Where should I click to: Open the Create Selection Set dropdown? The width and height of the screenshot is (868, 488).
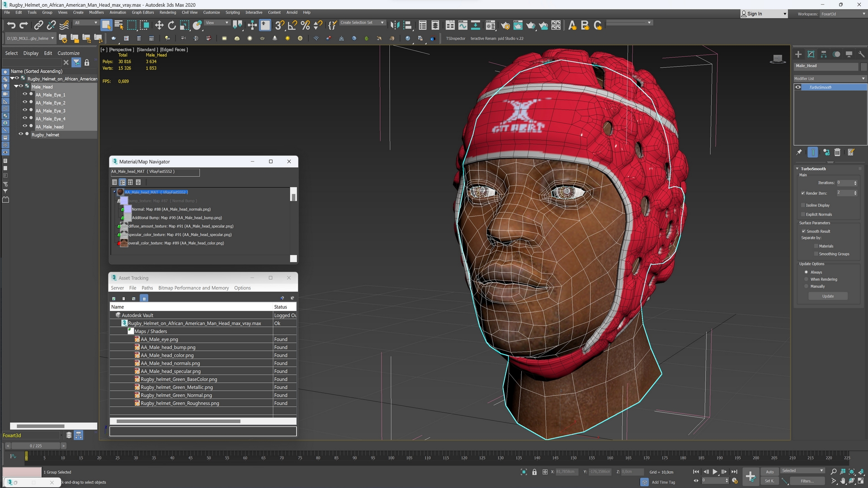tap(362, 23)
